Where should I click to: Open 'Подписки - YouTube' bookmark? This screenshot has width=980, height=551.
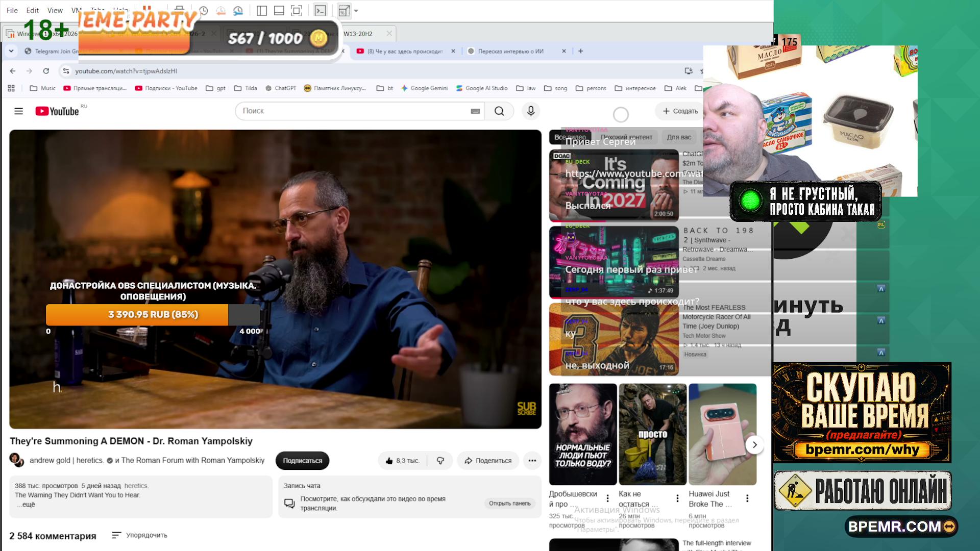(x=166, y=88)
